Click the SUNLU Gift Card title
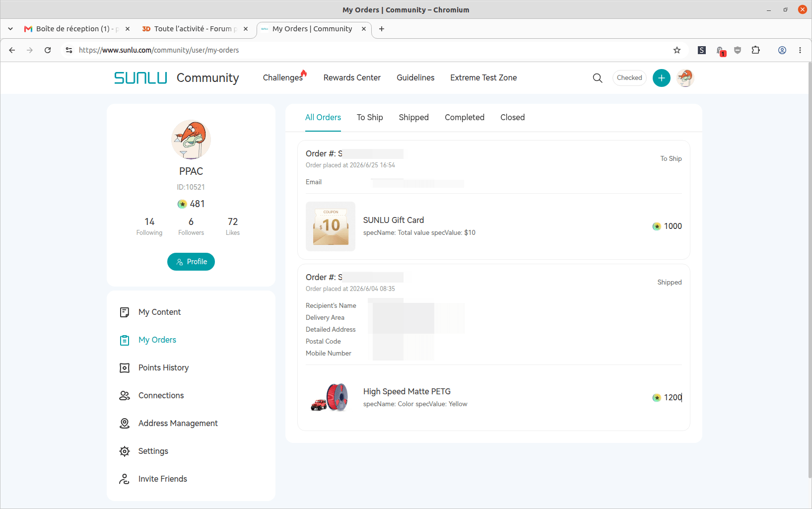812x509 pixels. coord(394,220)
